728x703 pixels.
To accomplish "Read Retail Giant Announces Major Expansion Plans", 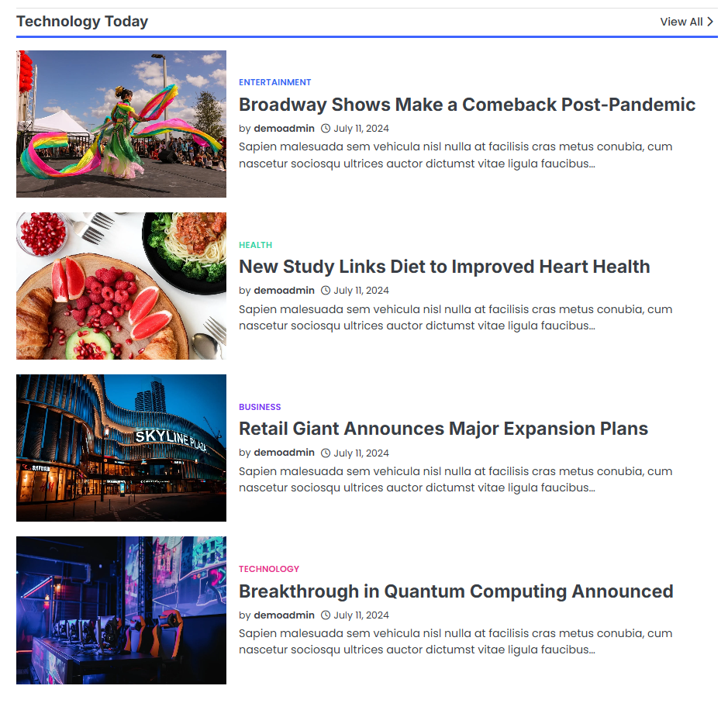I will point(443,429).
